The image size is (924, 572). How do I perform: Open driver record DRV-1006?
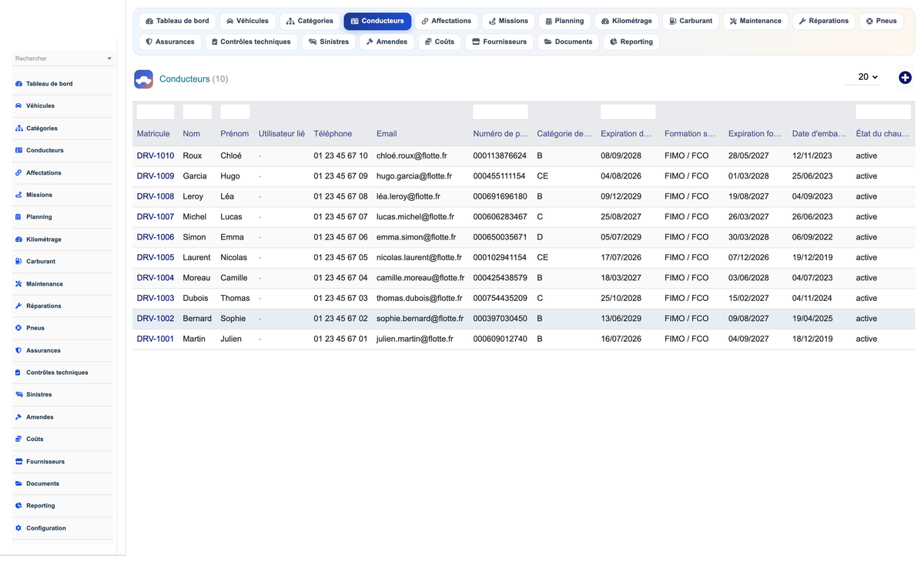tap(156, 237)
